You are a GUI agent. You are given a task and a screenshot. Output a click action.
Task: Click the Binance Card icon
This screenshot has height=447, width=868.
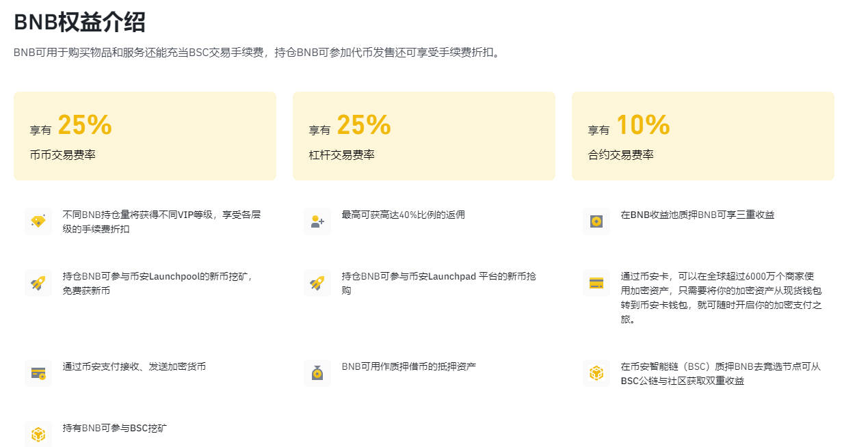tap(596, 283)
